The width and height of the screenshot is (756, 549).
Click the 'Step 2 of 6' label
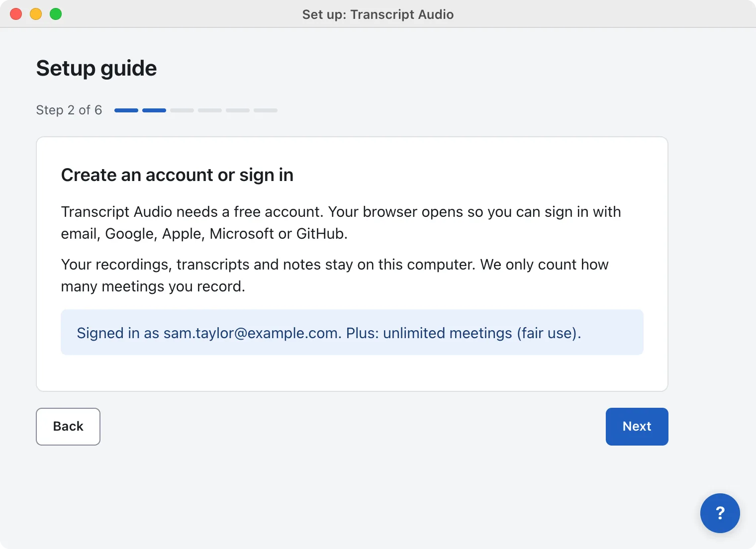tap(69, 110)
